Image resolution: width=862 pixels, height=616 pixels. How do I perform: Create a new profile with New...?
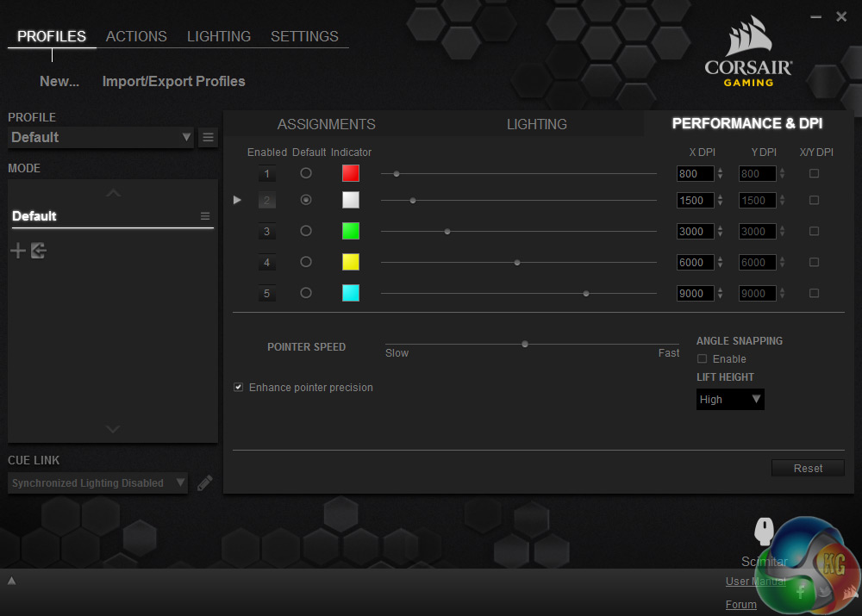[x=59, y=81]
